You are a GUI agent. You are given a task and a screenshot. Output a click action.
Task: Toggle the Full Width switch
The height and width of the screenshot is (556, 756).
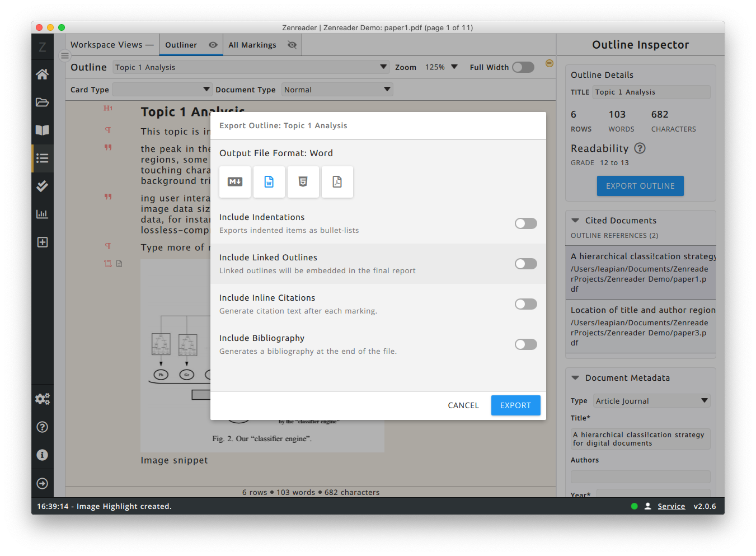523,67
